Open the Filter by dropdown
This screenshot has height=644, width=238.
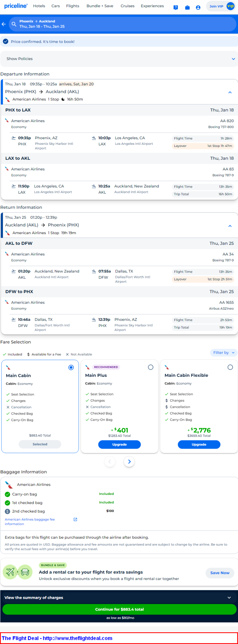coord(223,353)
